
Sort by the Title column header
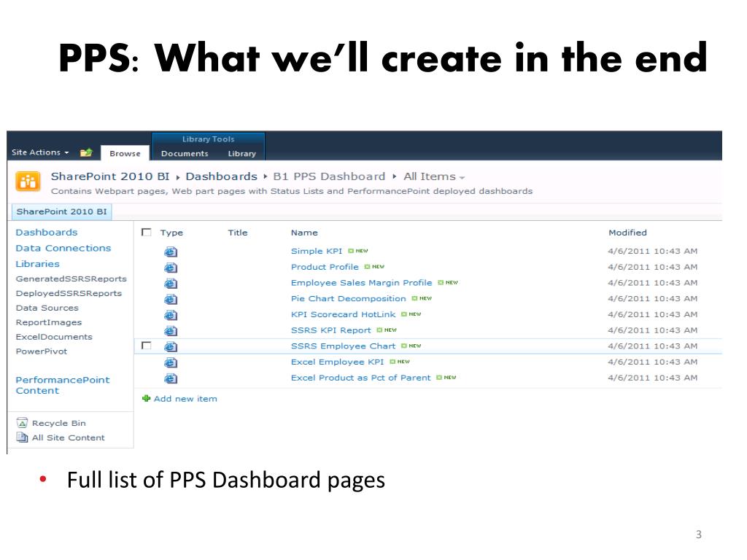pos(237,233)
